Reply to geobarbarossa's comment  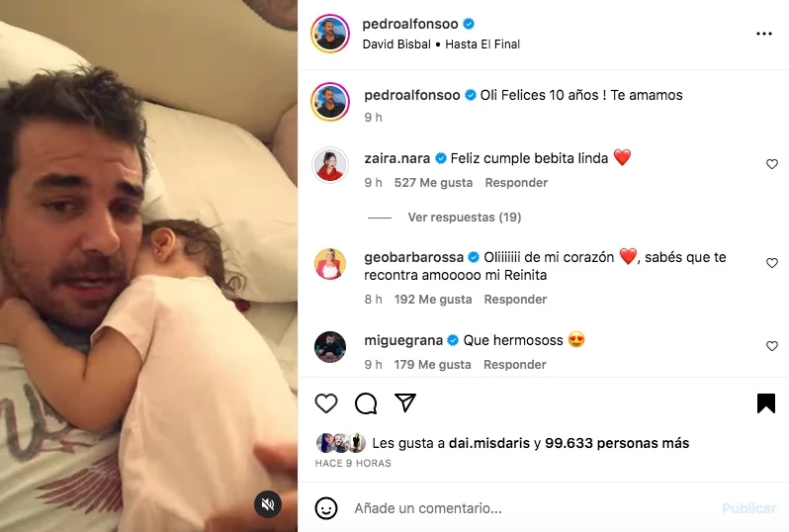tap(515, 300)
